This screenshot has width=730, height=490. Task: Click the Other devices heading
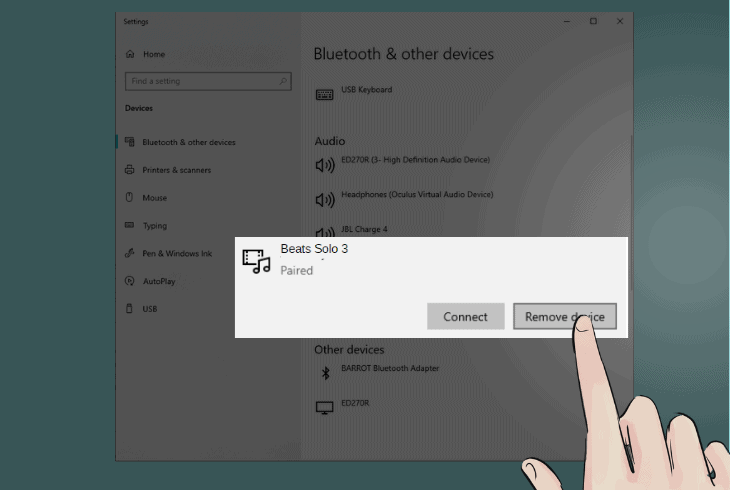coord(349,350)
